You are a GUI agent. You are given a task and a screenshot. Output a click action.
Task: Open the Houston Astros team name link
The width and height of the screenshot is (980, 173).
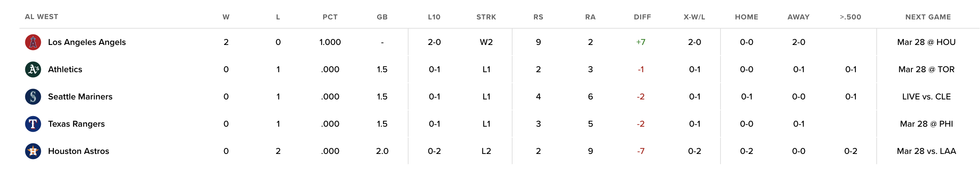tap(78, 151)
